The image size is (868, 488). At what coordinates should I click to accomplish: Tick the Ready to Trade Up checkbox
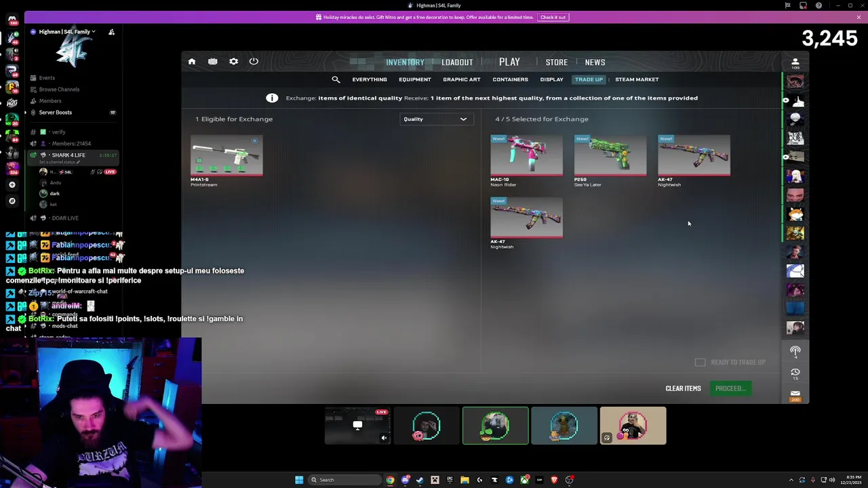point(701,362)
